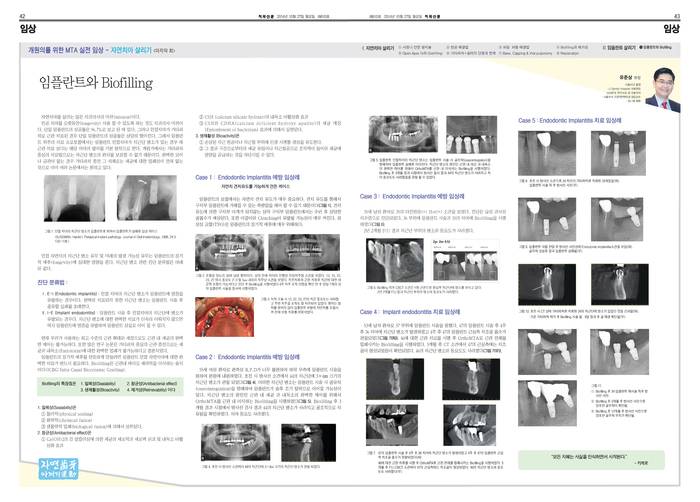Click the '임상' section label on the left page
This screenshot has height=502, width=700.
pos(28,29)
